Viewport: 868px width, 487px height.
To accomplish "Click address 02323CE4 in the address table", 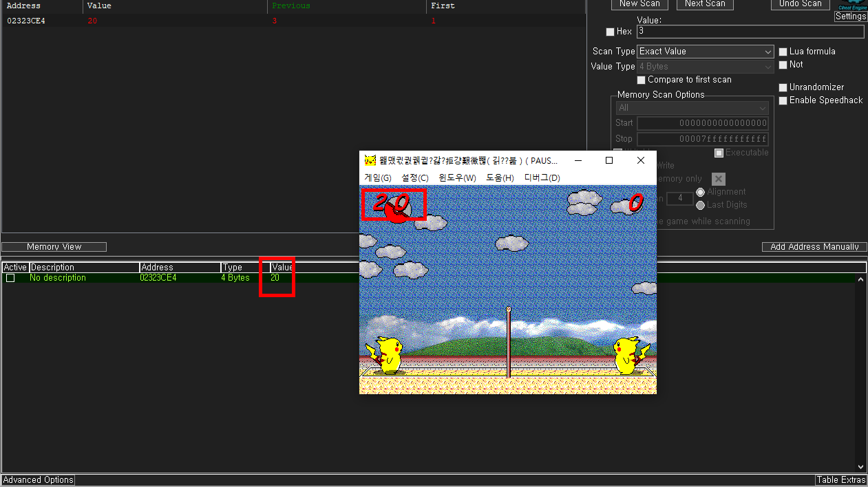I will 158,278.
